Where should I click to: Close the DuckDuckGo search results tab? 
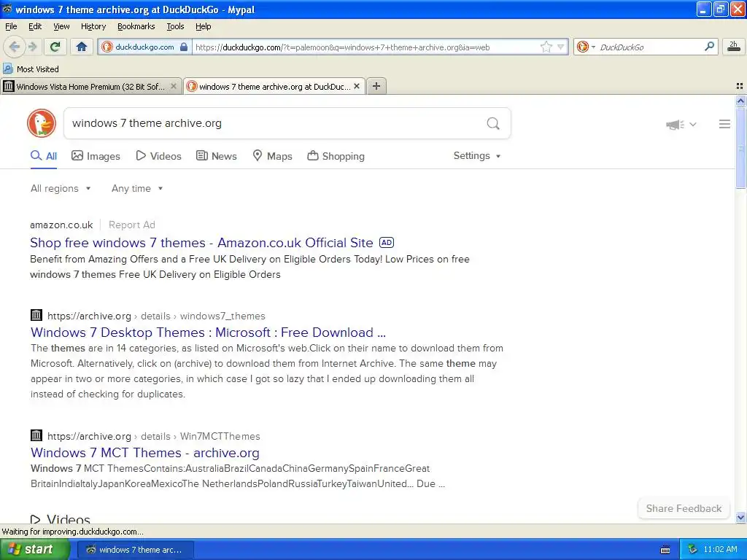(356, 86)
